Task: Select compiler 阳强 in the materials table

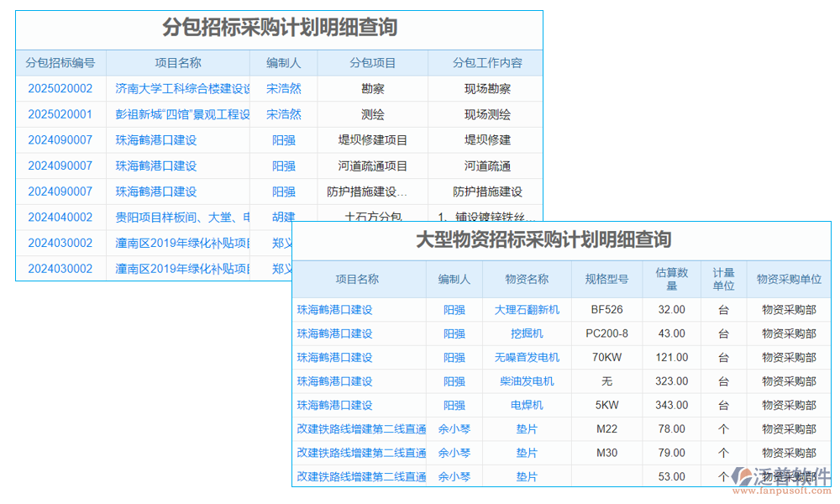Action: [454, 309]
